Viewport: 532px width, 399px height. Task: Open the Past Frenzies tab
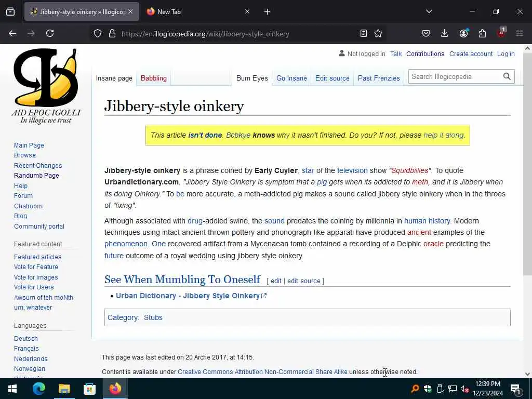(x=379, y=78)
